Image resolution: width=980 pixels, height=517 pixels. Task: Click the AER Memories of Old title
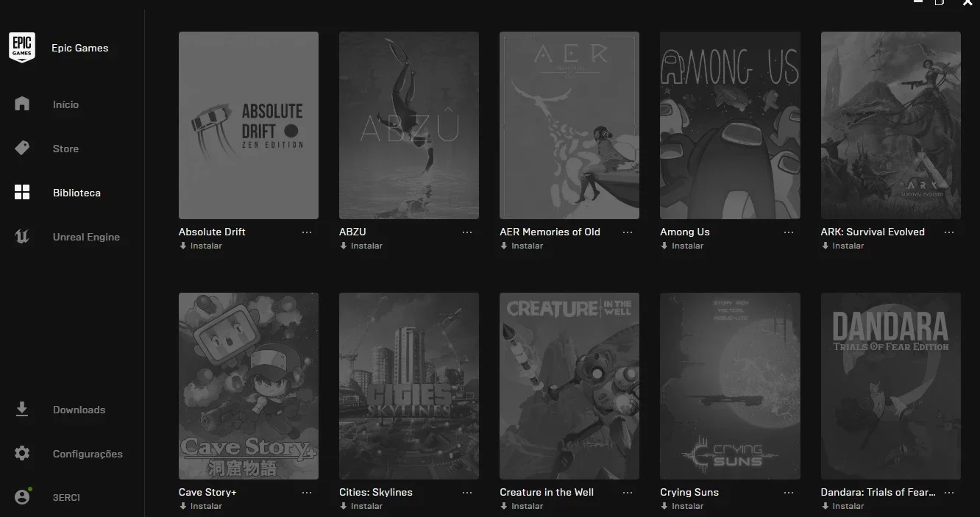550,232
